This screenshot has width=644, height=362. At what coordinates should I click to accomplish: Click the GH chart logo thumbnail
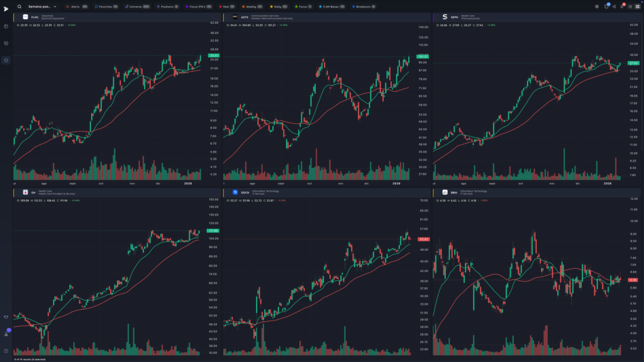(25, 192)
